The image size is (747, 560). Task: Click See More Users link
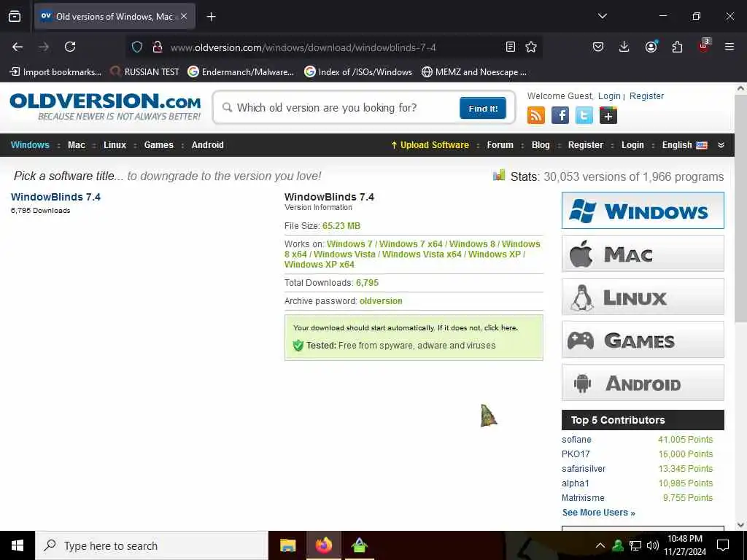tap(598, 513)
